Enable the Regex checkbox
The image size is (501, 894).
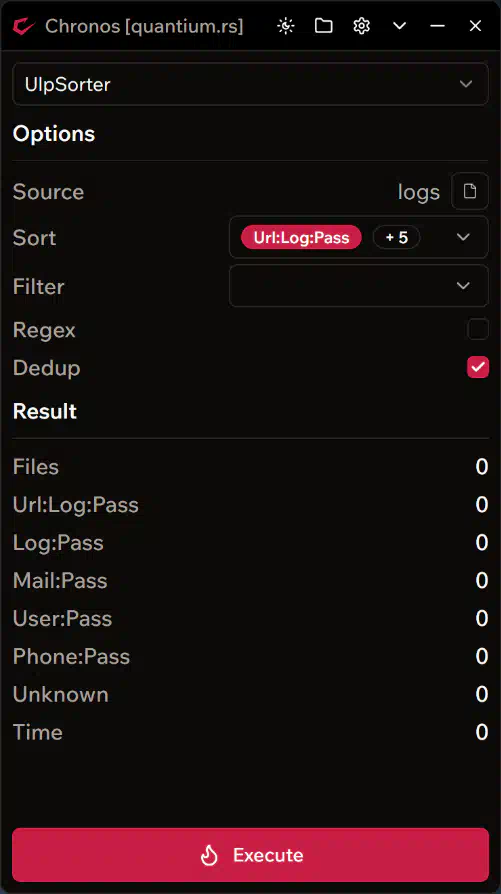478,330
